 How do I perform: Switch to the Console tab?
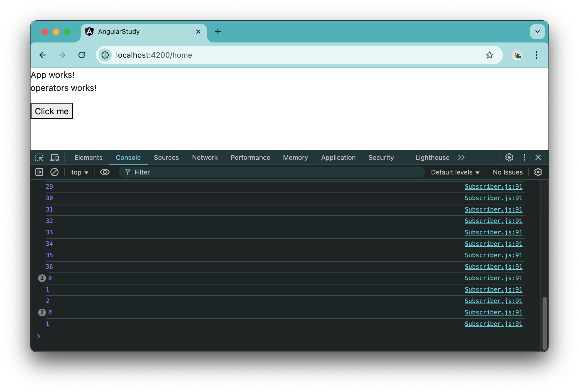128,157
